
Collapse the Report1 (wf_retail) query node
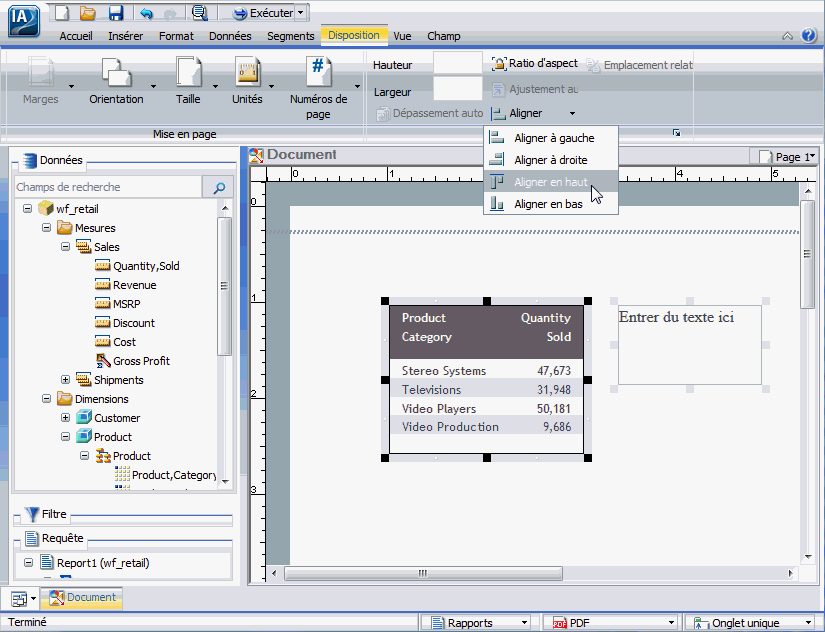(28, 563)
